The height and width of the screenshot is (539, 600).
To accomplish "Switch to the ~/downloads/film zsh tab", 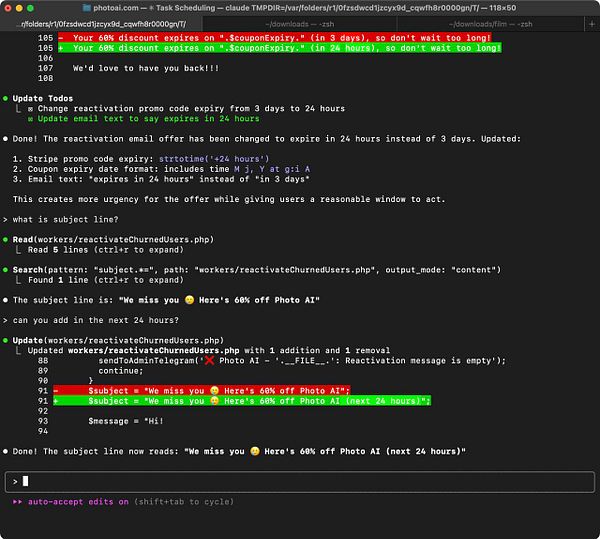I will point(491,24).
